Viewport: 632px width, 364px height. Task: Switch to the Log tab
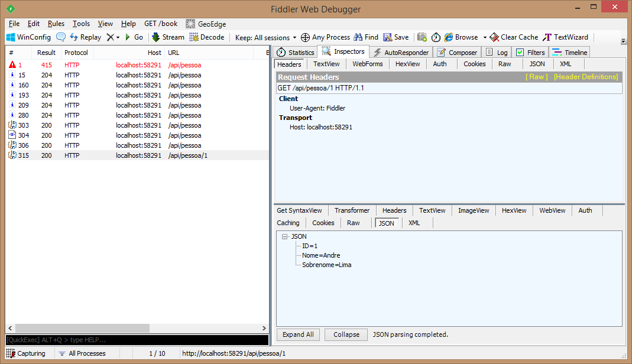[x=497, y=53]
